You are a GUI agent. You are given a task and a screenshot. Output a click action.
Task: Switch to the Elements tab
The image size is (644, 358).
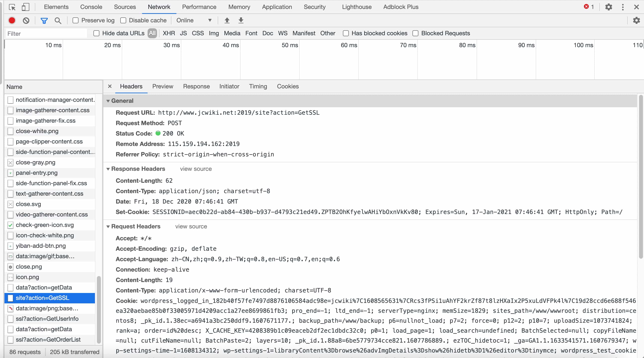[x=56, y=7]
